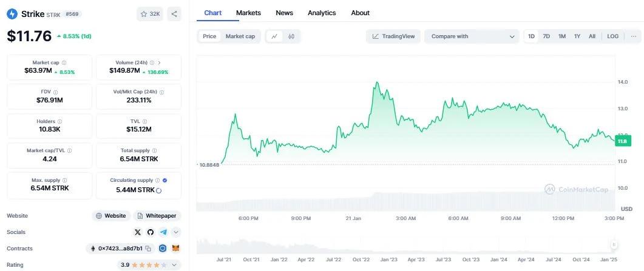Open the Markets tab
Viewport: 644px width, 271px height.
coord(248,13)
